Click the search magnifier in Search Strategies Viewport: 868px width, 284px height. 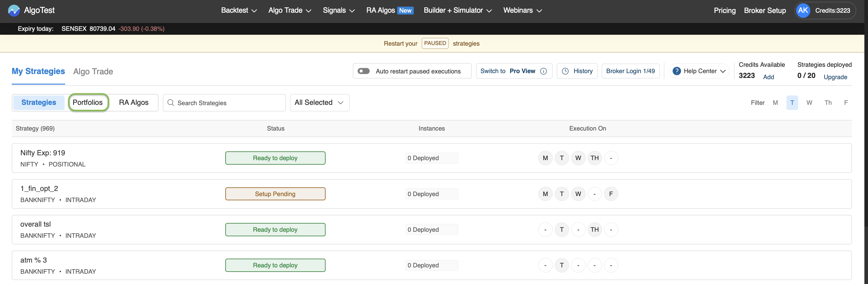[x=171, y=103]
